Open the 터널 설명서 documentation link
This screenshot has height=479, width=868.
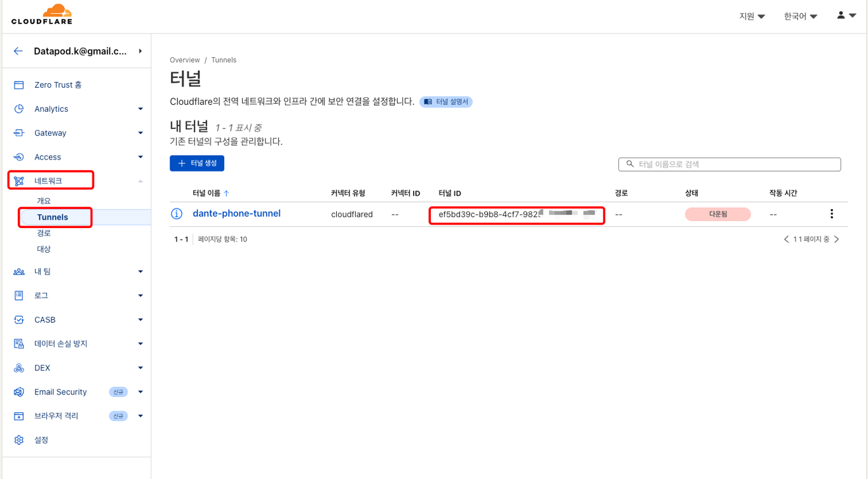(446, 102)
